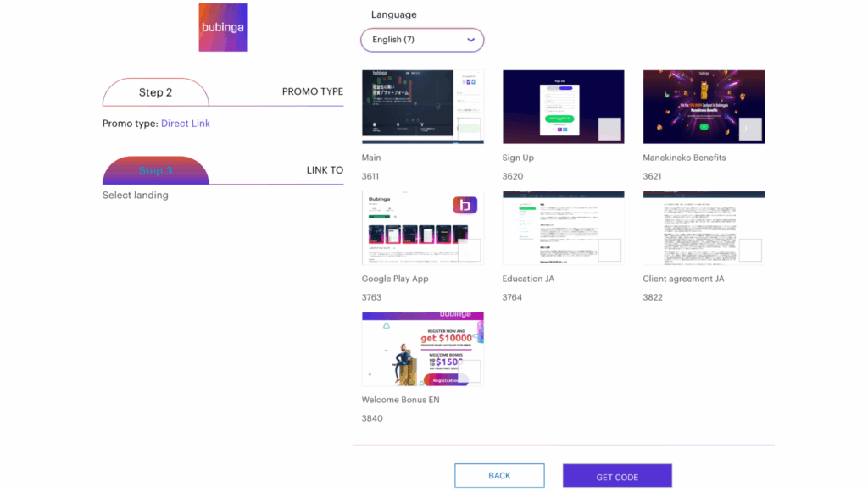The height and width of the screenshot is (492, 868).
Task: Pick the Sign Up landing preview
Action: click(x=563, y=107)
